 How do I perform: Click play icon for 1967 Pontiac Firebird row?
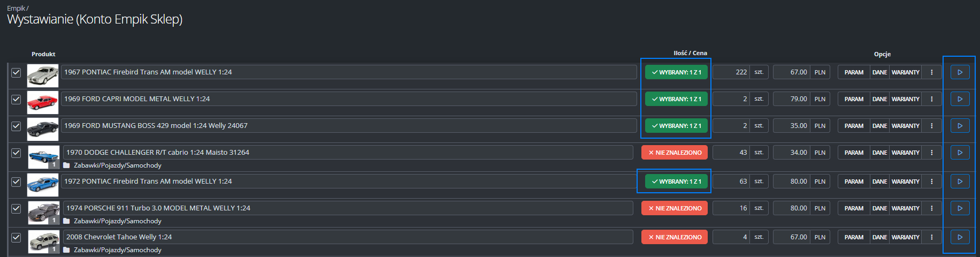[x=960, y=72]
